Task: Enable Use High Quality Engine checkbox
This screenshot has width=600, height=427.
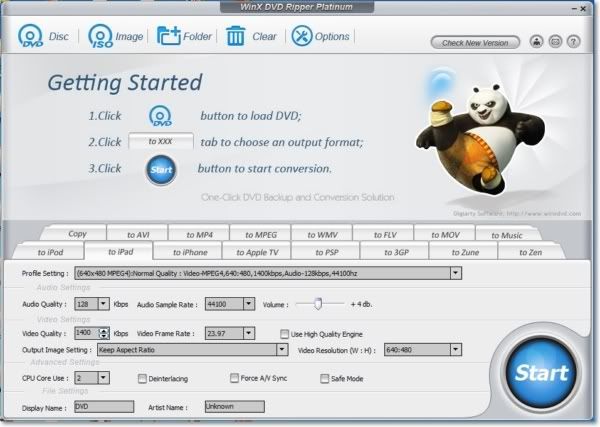Action: [x=284, y=334]
